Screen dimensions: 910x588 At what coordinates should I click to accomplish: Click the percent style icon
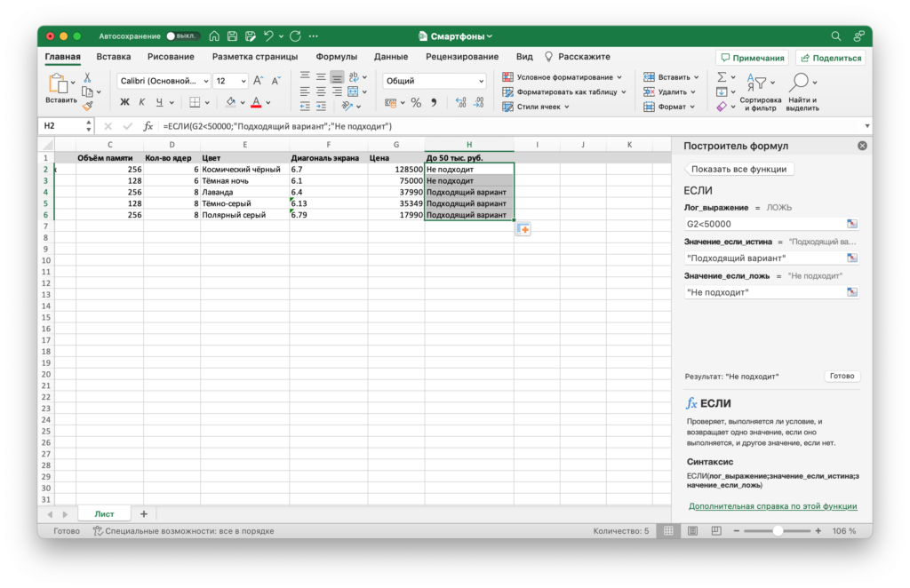[416, 103]
